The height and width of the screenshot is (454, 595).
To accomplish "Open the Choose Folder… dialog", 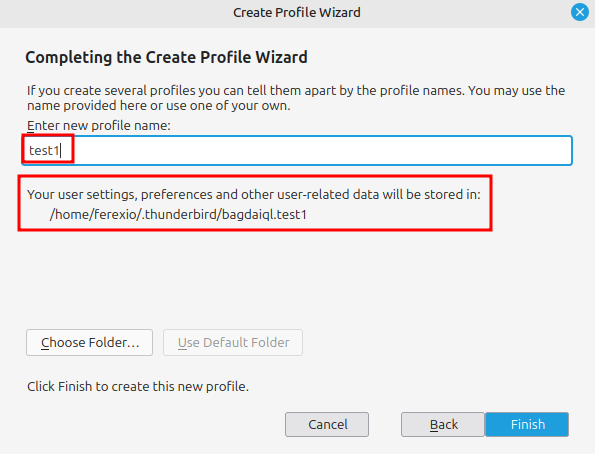I will [90, 342].
